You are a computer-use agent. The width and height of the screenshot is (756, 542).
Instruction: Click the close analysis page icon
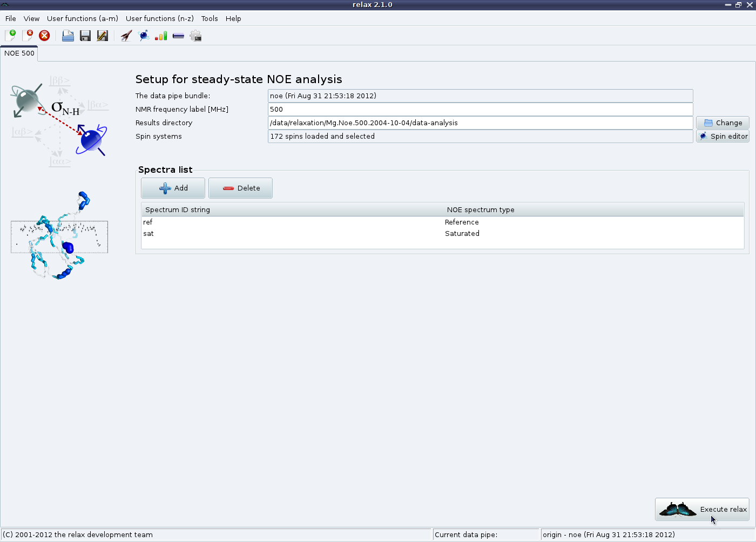click(28, 36)
